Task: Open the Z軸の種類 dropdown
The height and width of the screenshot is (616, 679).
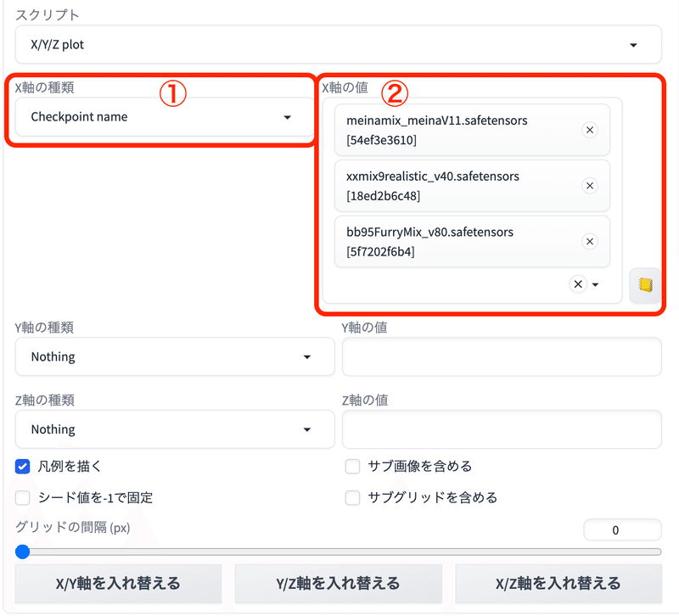Action: click(x=175, y=429)
